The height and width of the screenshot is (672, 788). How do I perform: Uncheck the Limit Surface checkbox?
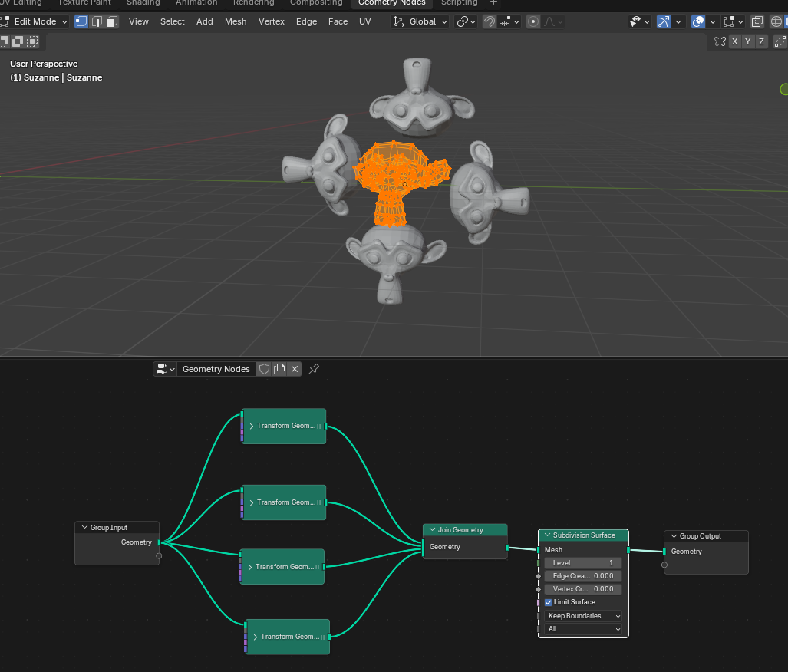[549, 602]
